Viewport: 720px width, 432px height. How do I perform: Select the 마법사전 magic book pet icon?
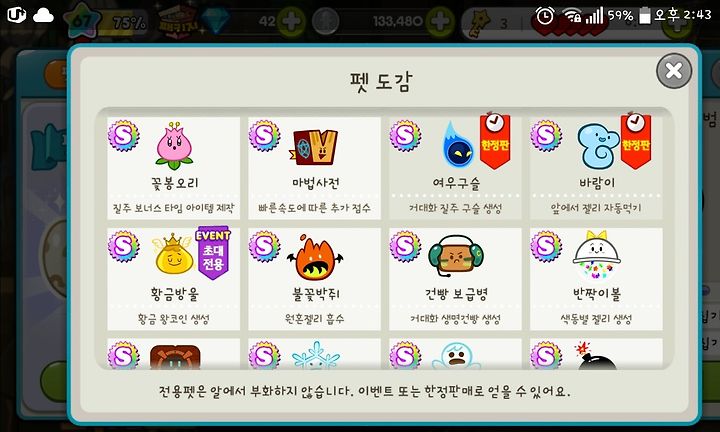[x=315, y=147]
